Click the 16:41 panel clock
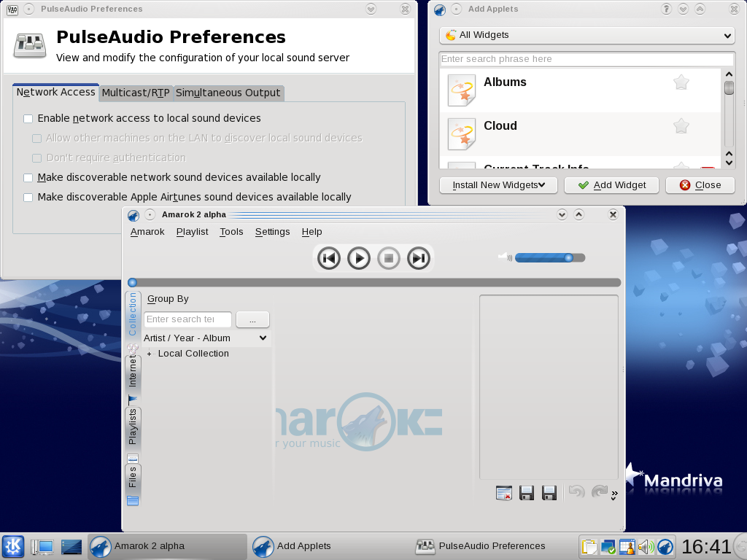 coord(706,547)
